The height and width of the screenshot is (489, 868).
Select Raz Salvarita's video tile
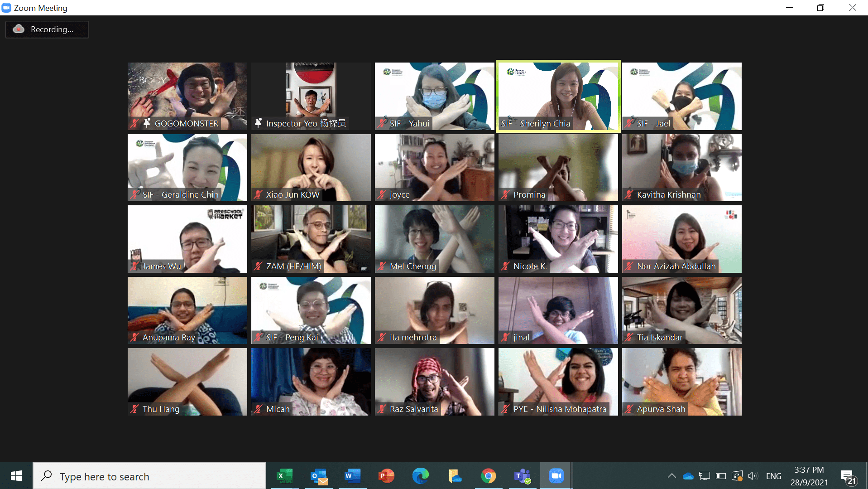click(435, 382)
